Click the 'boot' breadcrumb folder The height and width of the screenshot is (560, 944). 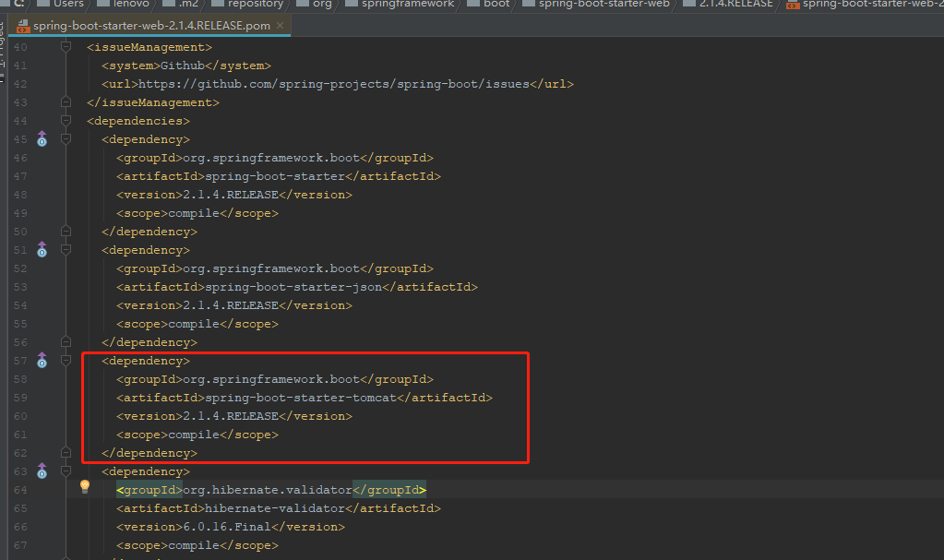(x=489, y=4)
